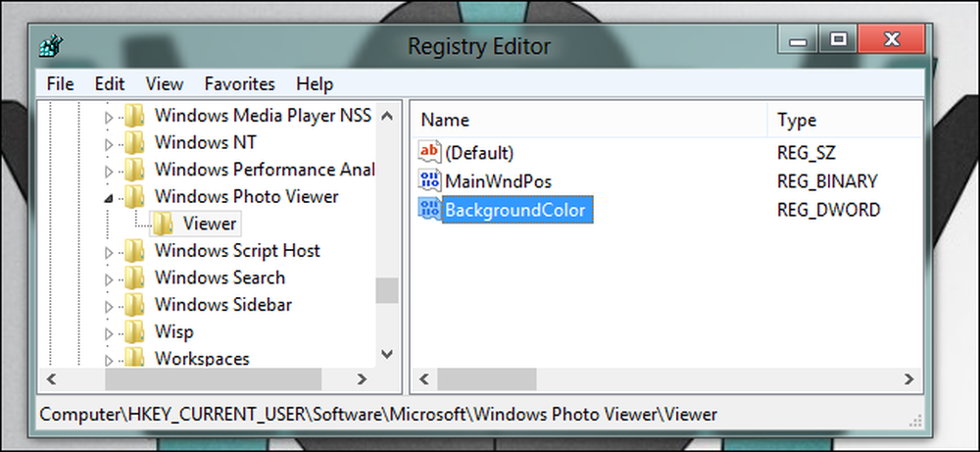This screenshot has width=980, height=452.
Task: Select the Windows Media Player NSS tree label
Action: (x=263, y=116)
